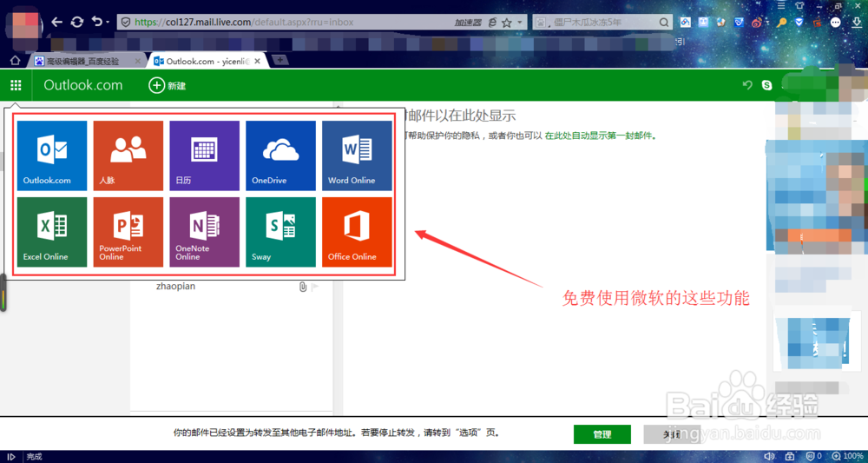Launch PowerPoint Online tile
Image resolution: width=868 pixels, height=463 pixels.
[128, 232]
